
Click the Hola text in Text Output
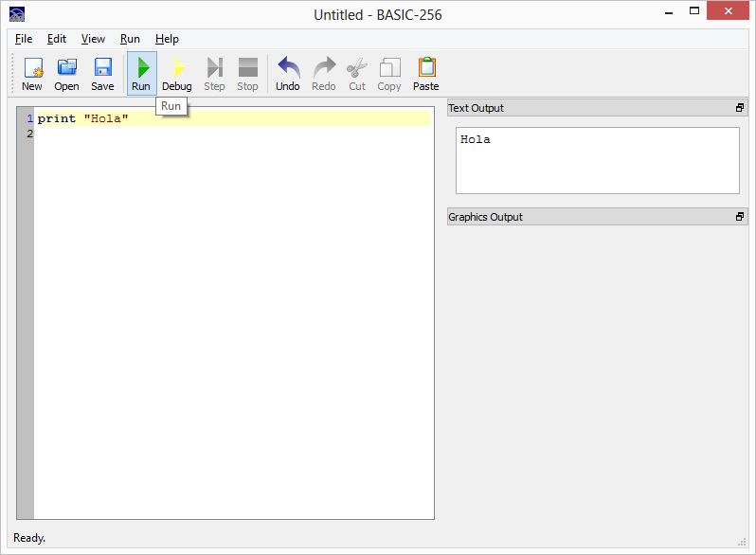476,140
